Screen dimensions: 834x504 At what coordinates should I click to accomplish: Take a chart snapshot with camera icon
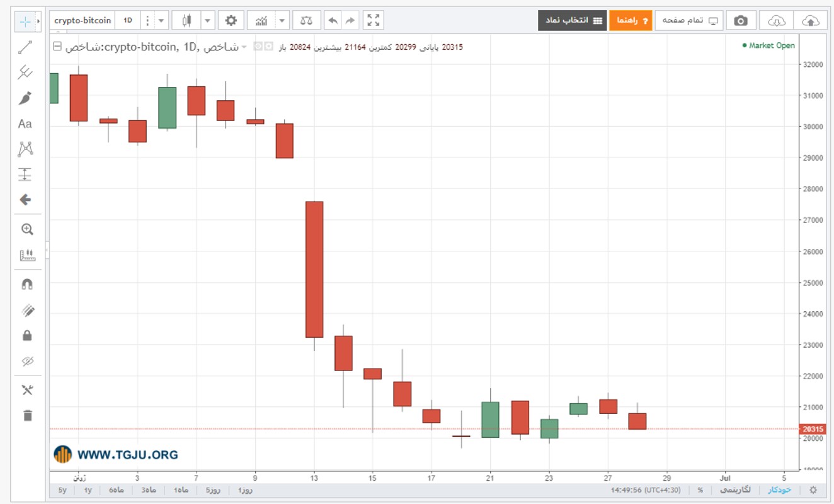(x=741, y=21)
